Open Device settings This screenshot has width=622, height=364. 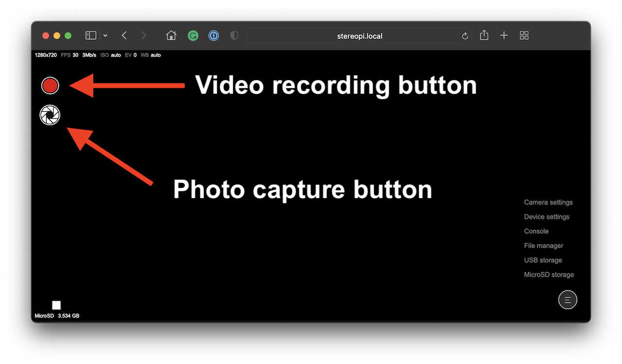pos(546,217)
